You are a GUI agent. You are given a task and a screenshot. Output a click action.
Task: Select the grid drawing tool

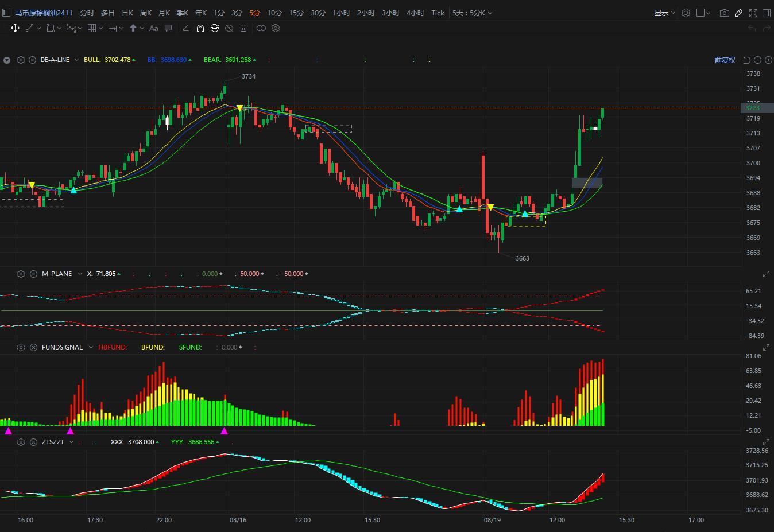tap(91, 28)
